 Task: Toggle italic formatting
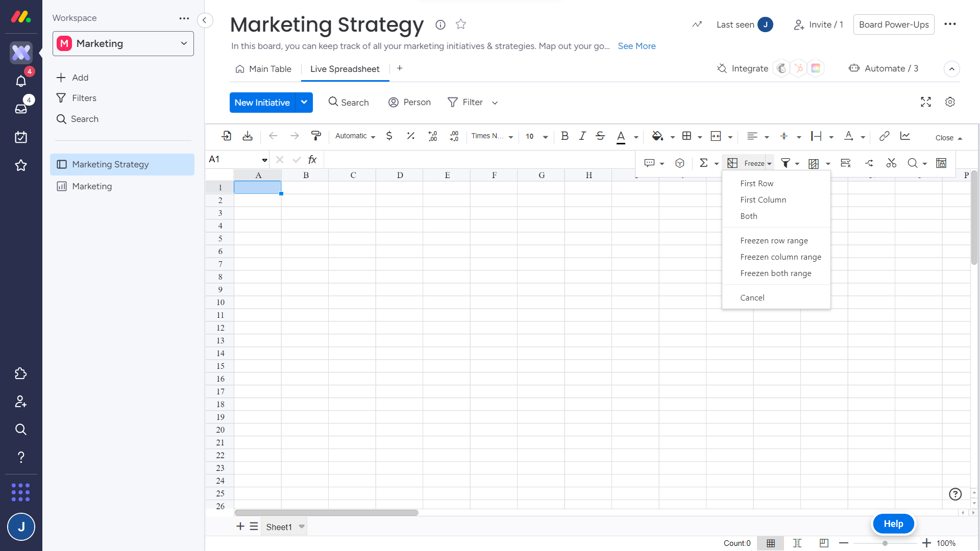(582, 136)
